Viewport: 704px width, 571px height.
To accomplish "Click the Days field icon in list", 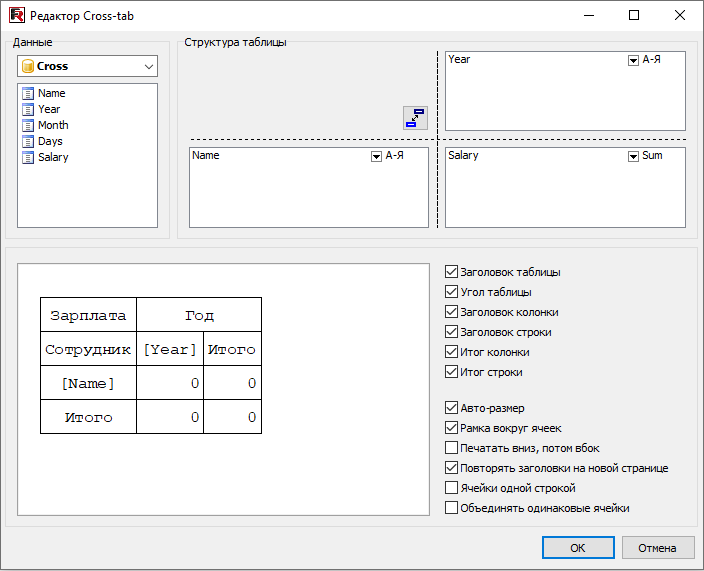I will 28,141.
